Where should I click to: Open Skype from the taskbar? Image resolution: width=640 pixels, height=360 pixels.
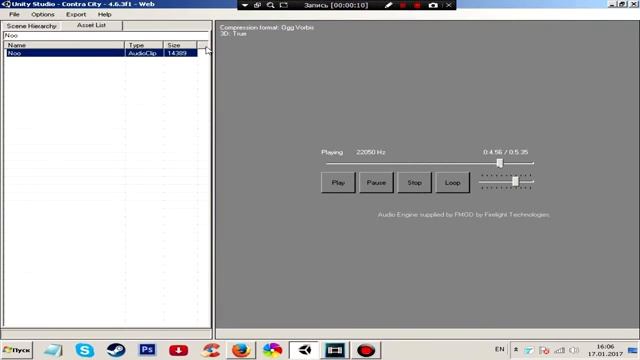tap(84, 350)
